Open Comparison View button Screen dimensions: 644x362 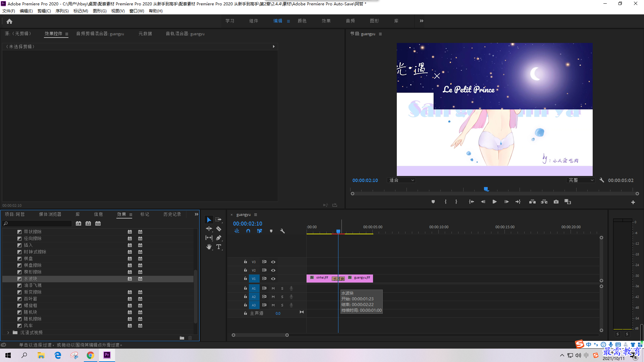pos(568,202)
